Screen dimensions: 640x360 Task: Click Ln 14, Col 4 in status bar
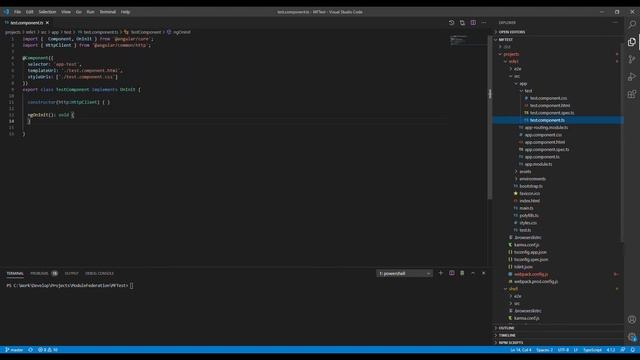pyautogui.click(x=520, y=350)
